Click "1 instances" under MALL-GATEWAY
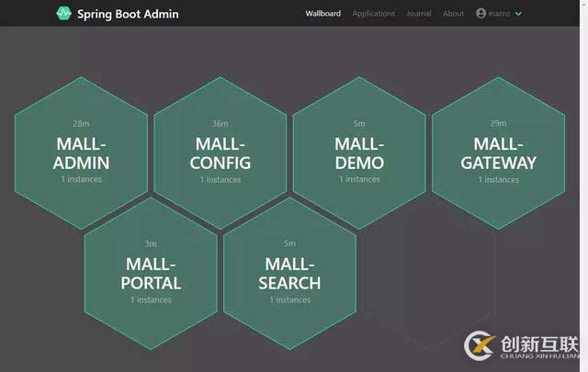 pos(499,180)
